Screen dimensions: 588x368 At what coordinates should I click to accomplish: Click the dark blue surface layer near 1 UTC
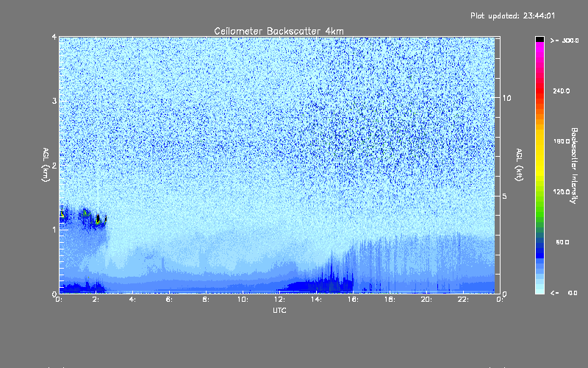point(81,289)
